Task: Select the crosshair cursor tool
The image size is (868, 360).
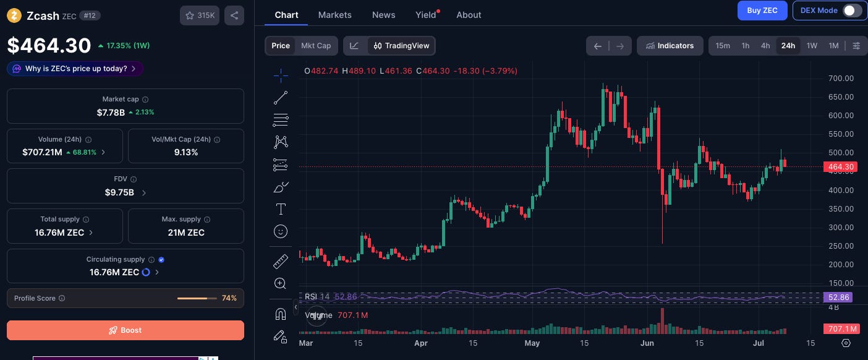Action: pos(281,75)
